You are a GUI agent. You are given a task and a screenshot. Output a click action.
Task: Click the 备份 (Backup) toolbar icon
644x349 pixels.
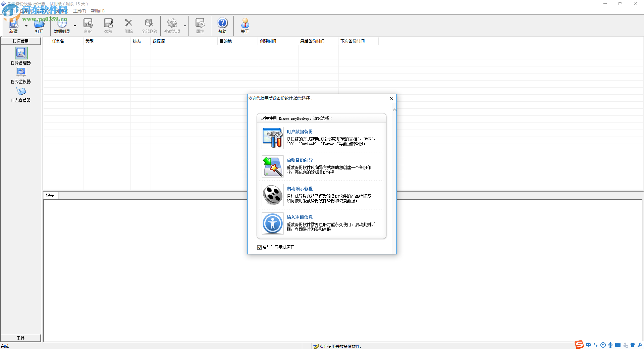coord(88,23)
